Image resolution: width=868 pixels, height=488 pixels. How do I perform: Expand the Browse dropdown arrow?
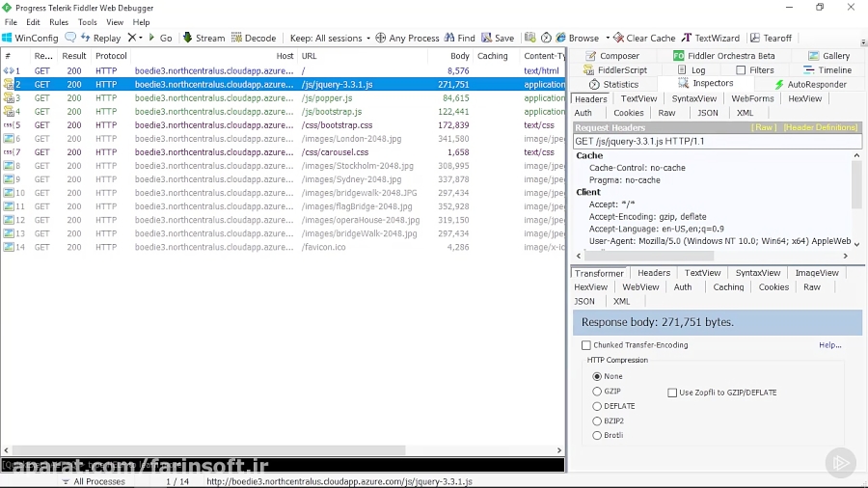(608, 39)
